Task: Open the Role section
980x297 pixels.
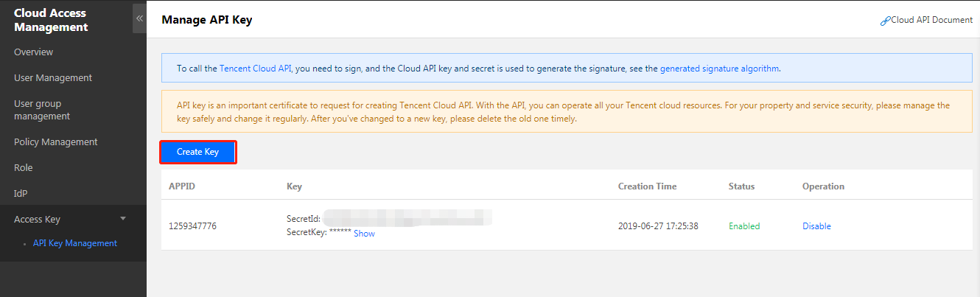Action: tap(24, 168)
